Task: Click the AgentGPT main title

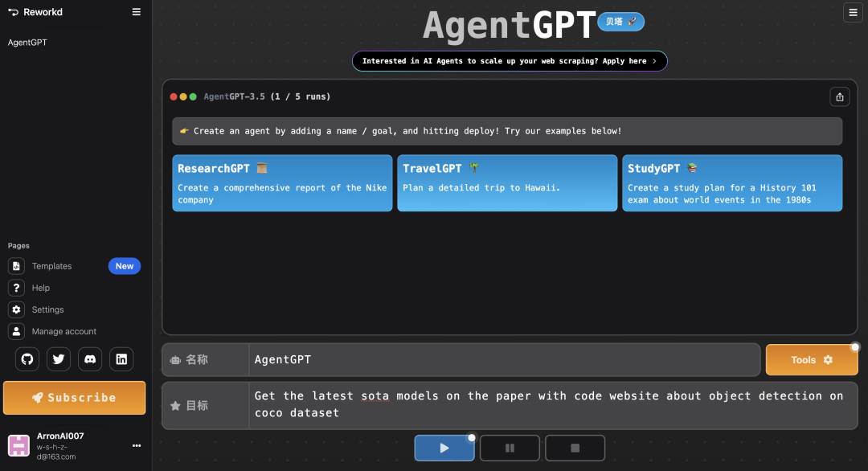Action: pos(510,25)
